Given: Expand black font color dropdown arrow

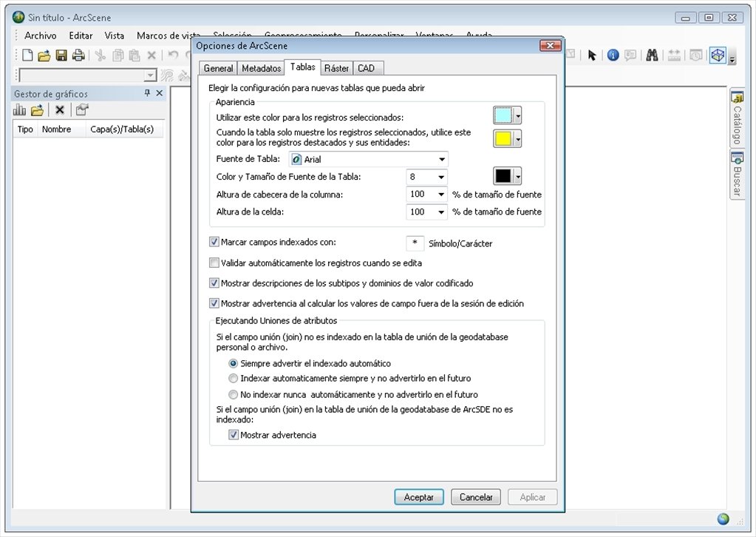Looking at the screenshot, I should [518, 176].
